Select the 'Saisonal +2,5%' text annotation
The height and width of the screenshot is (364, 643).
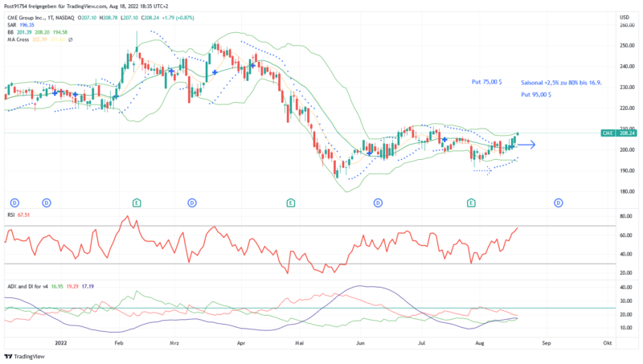560,82
